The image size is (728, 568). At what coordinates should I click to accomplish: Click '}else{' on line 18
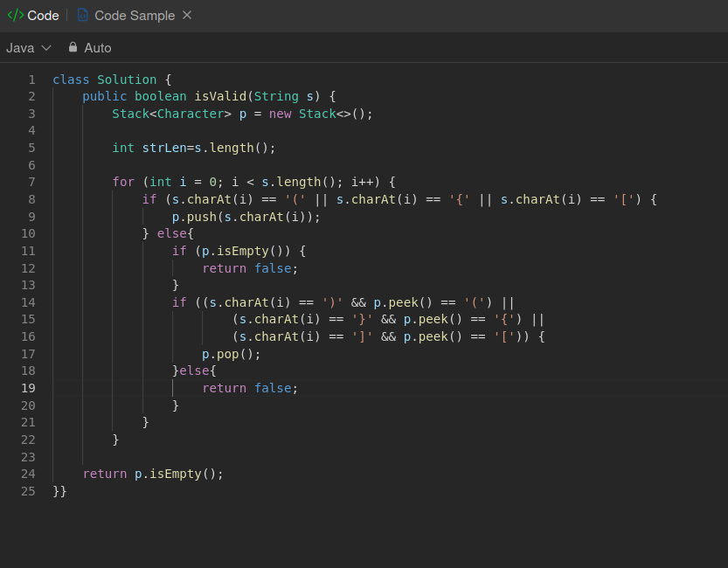point(194,371)
